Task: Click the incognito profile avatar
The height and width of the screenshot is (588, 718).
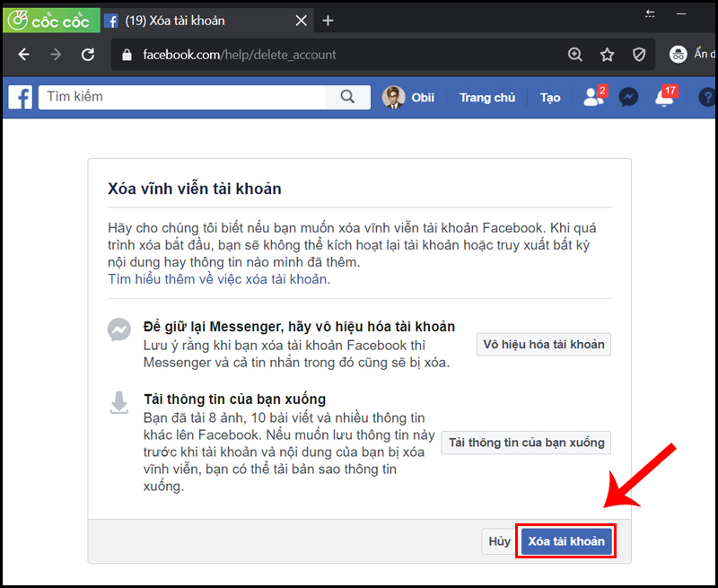Action: click(678, 54)
